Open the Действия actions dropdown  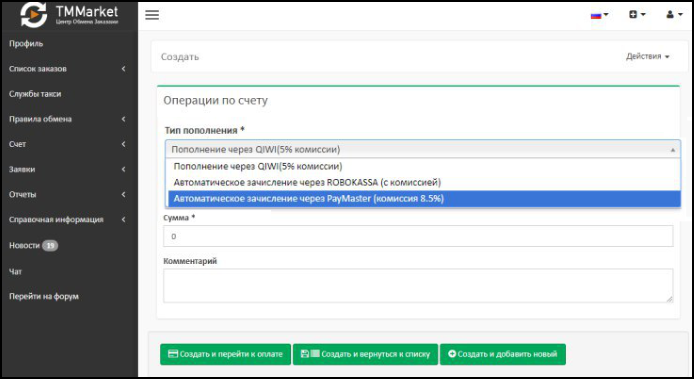(648, 56)
